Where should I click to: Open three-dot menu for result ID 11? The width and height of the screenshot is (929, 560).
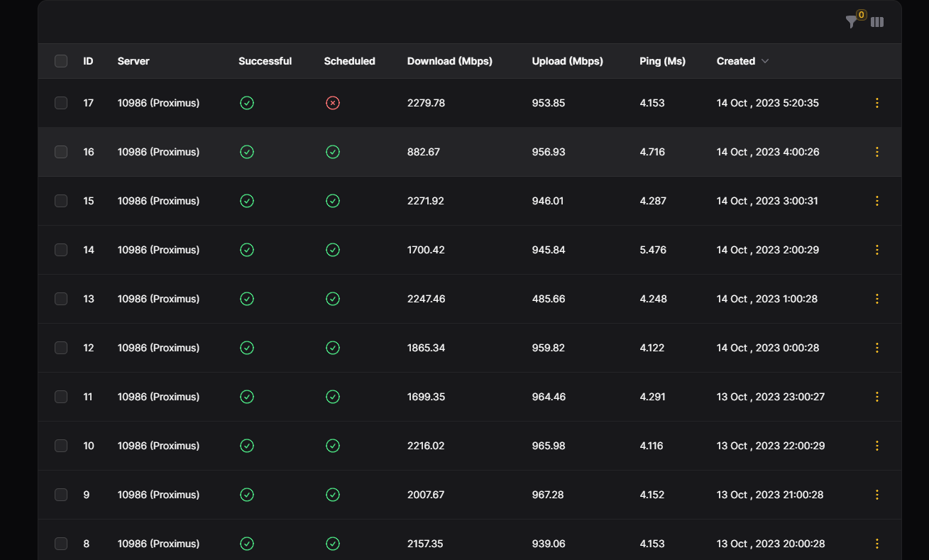876,397
